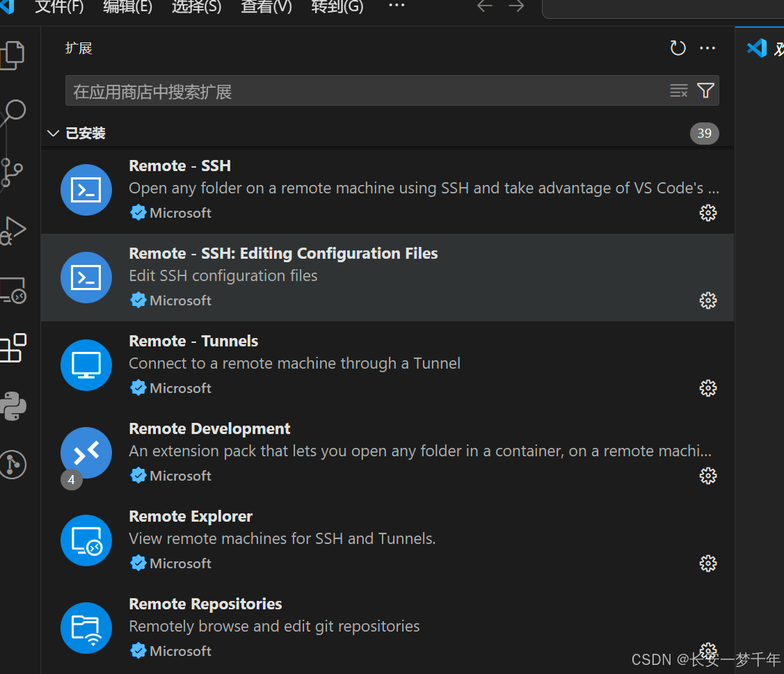The height and width of the screenshot is (674, 784).
Task: Navigate forward with the right arrow
Action: [516, 6]
